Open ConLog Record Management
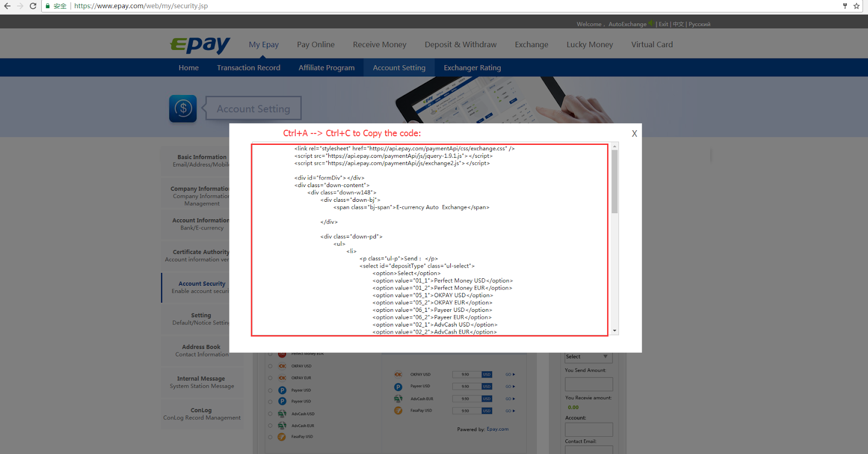Screen dimensions: 868x454 point(202,414)
